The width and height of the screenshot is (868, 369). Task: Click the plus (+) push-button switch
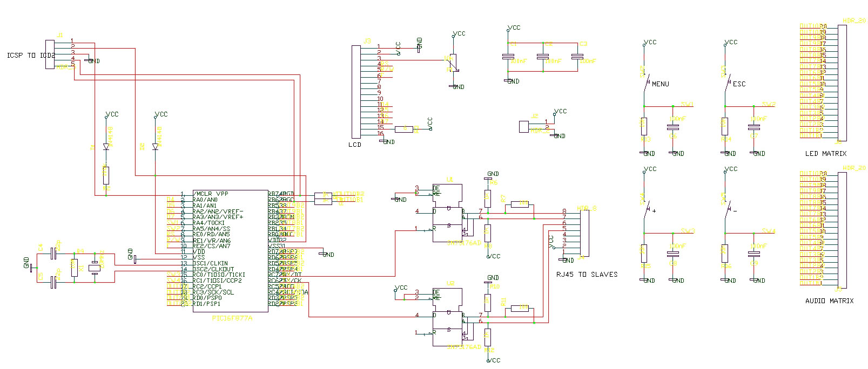[x=646, y=211]
